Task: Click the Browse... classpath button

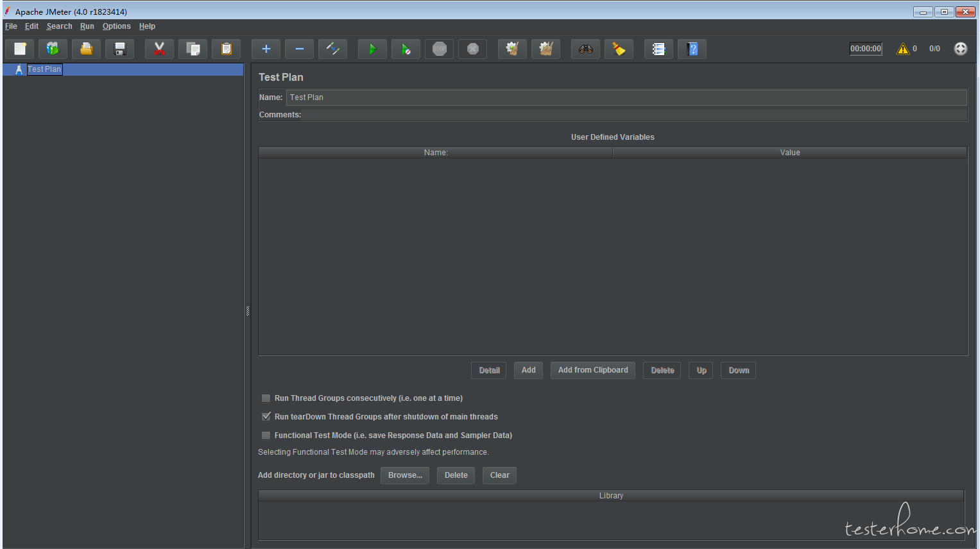Action: [405, 475]
